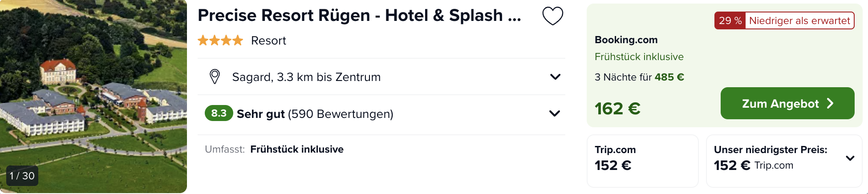
Task: Expand the Sagard location details chevron
Action: pos(555,77)
